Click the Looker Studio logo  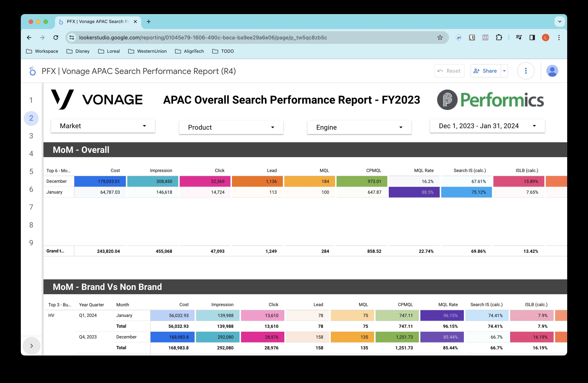pyautogui.click(x=32, y=71)
